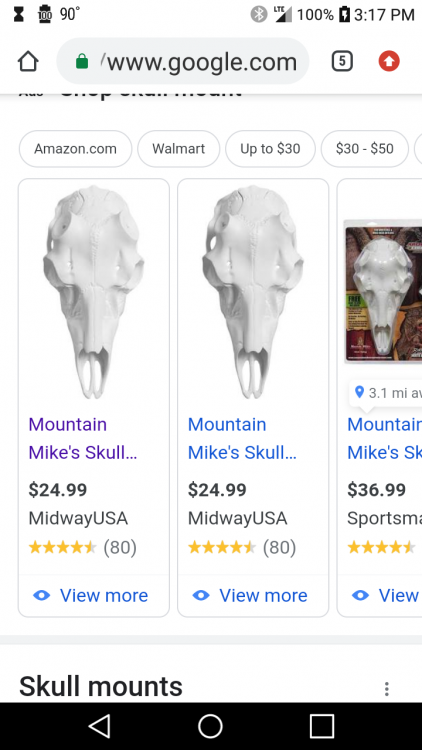
Task: Tap the Android home circle button
Action: pyautogui.click(x=211, y=726)
